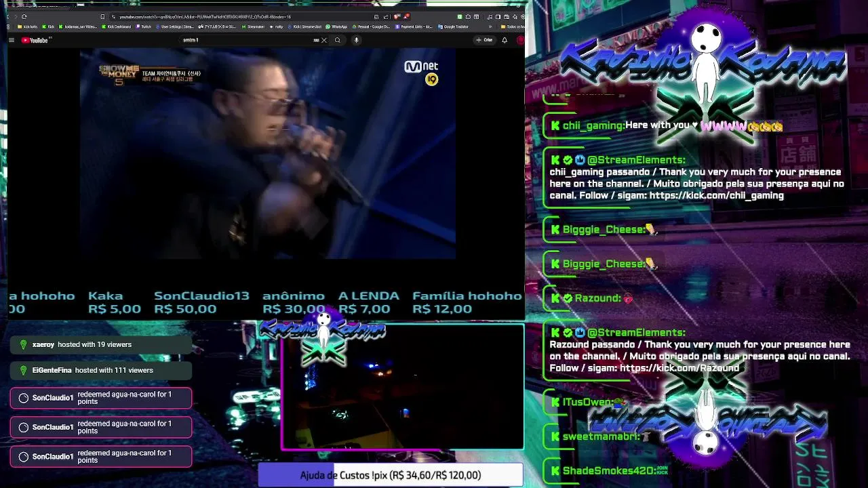868x488 pixels.
Task: Click the 'A LENDA R$ 7,00' donor entry
Action: tap(368, 302)
